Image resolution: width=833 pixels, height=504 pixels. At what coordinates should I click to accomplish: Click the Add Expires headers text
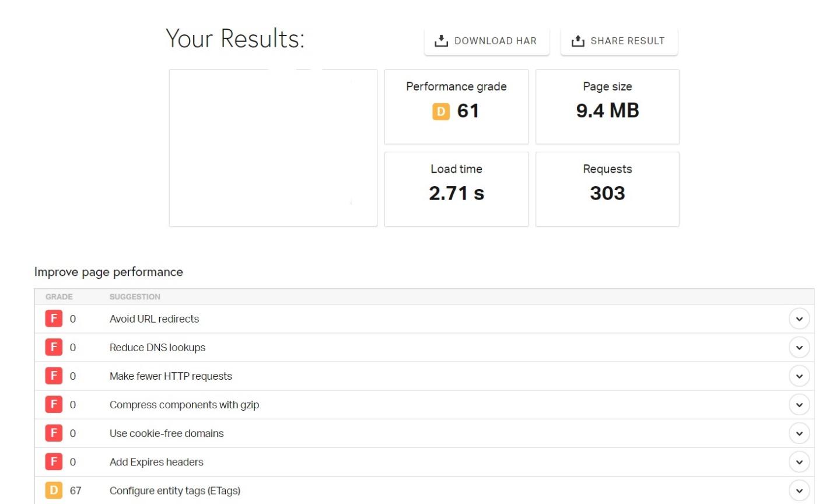click(156, 462)
